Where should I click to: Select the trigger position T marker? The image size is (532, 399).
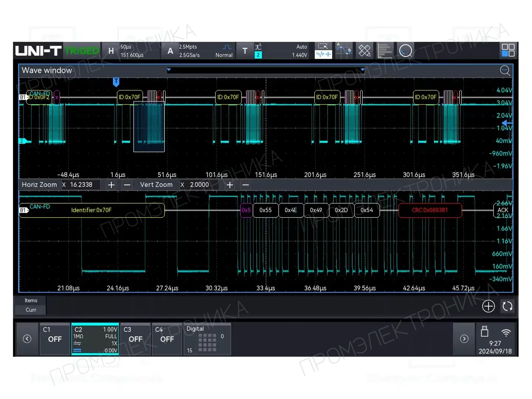[x=116, y=82]
